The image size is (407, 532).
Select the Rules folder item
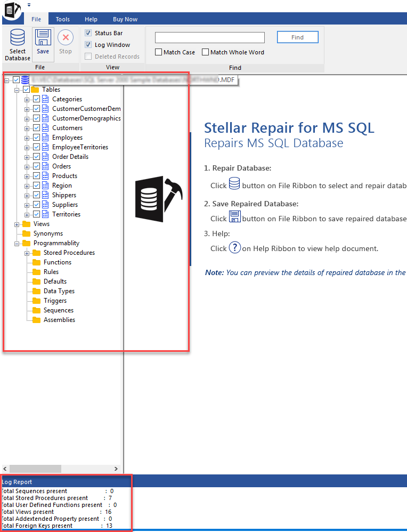pyautogui.click(x=51, y=272)
